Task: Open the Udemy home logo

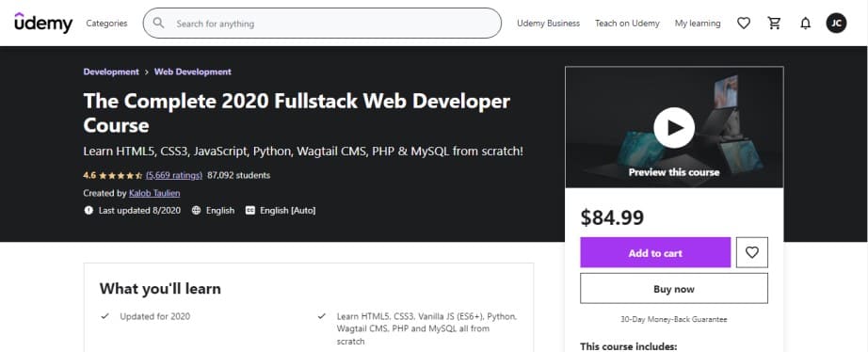Action: [x=43, y=23]
